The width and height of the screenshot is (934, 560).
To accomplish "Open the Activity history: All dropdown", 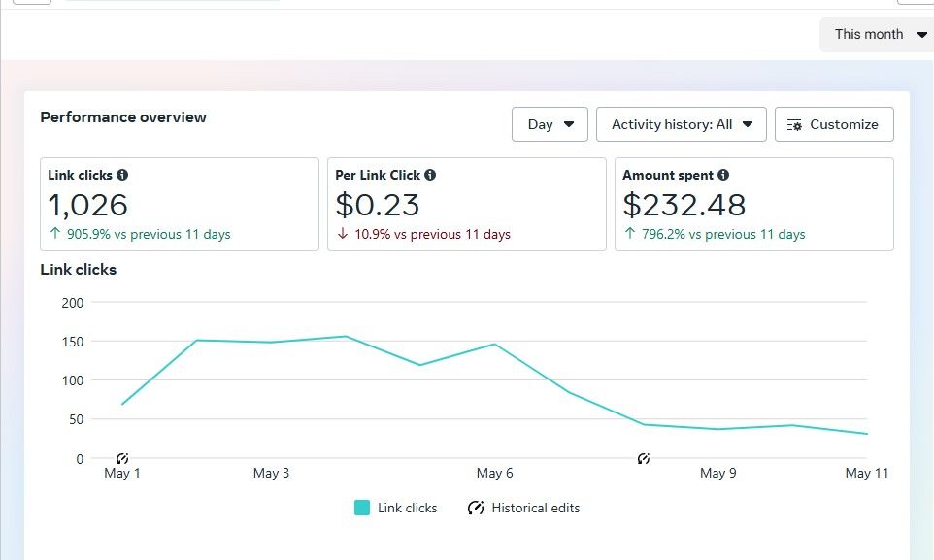I will (x=682, y=124).
